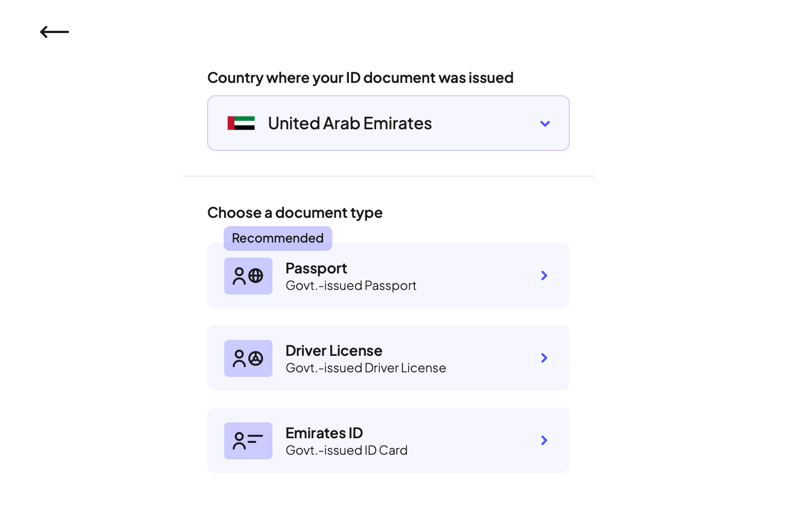Click the country of issue heading
Viewport: 812px width, 516px height.
360,78
